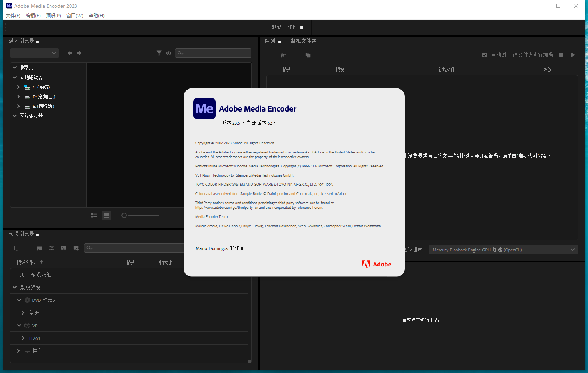This screenshot has height=373, width=588.
Task: Click export presets icon
Action: click(x=76, y=248)
